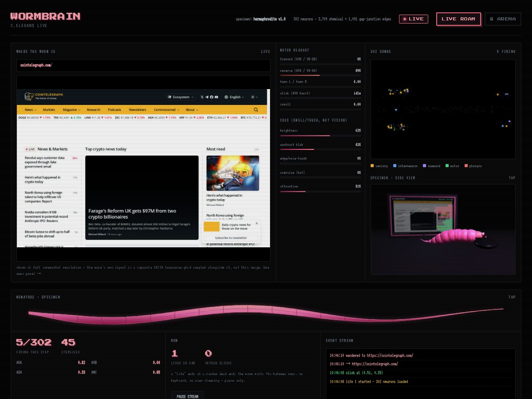Open the Podcasts nav item

tap(114, 110)
